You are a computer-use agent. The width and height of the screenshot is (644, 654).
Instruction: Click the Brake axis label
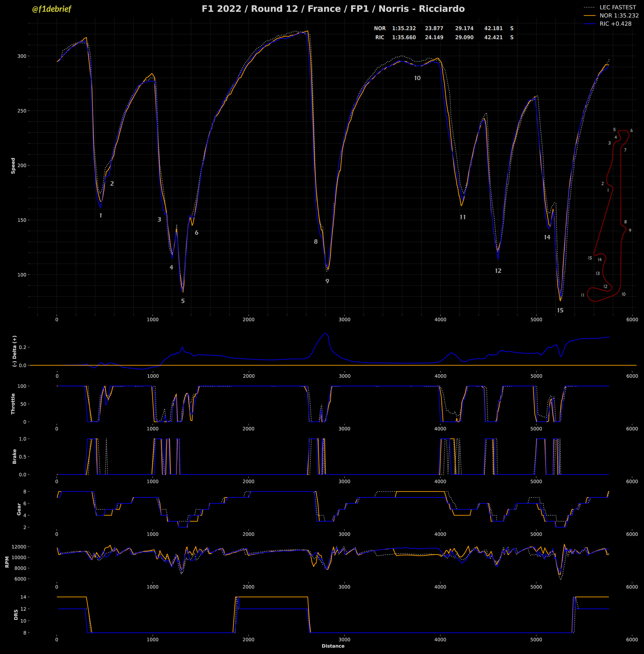tap(14, 456)
